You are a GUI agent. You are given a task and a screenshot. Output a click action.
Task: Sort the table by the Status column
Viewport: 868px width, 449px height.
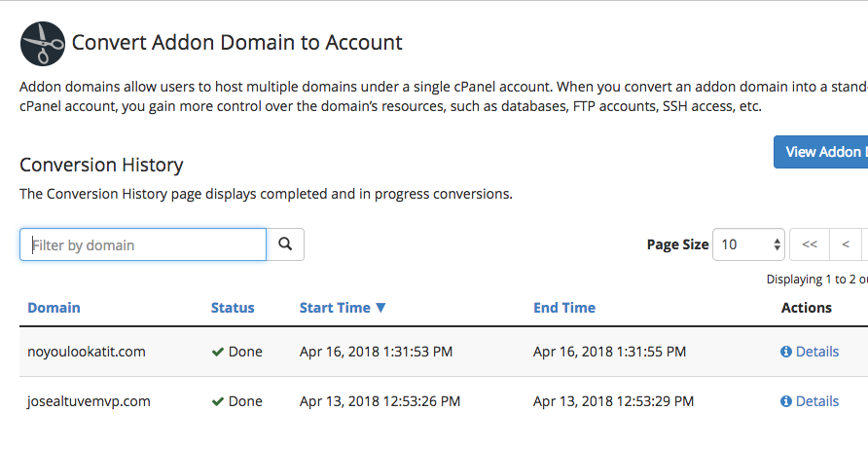coord(233,308)
